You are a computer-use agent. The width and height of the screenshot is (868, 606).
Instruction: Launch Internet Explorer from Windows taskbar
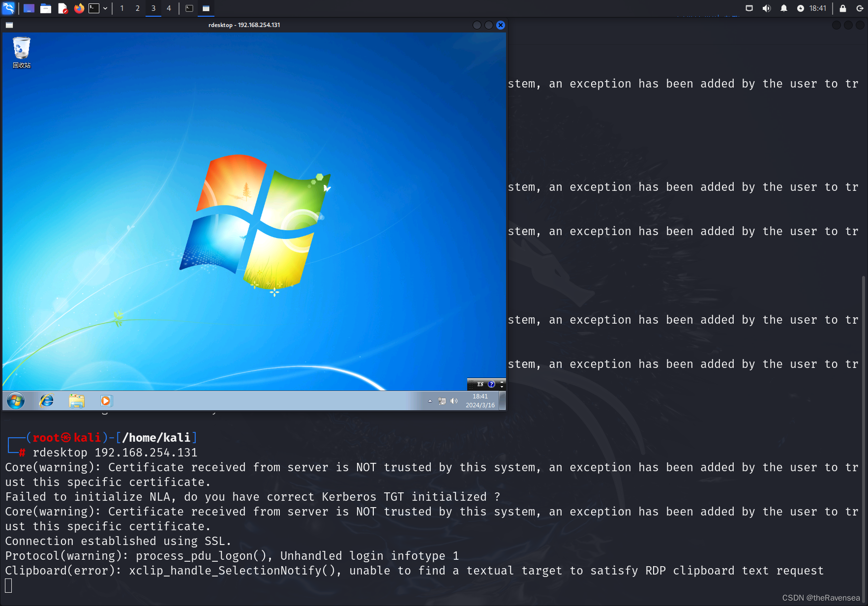(x=46, y=401)
